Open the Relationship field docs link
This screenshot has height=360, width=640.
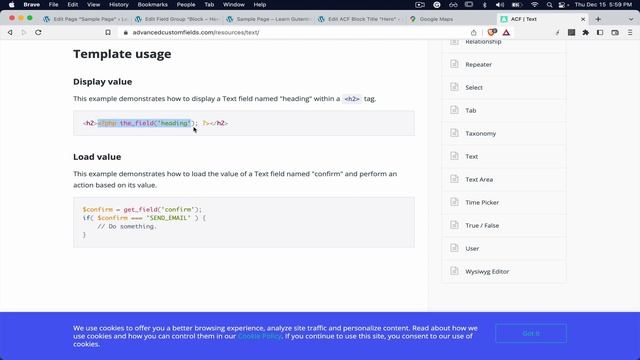point(483,42)
